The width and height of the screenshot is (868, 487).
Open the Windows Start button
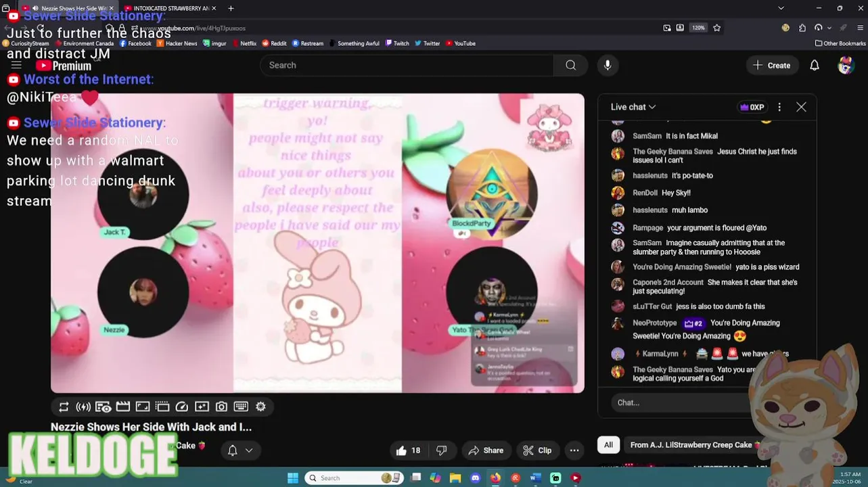[x=293, y=478]
